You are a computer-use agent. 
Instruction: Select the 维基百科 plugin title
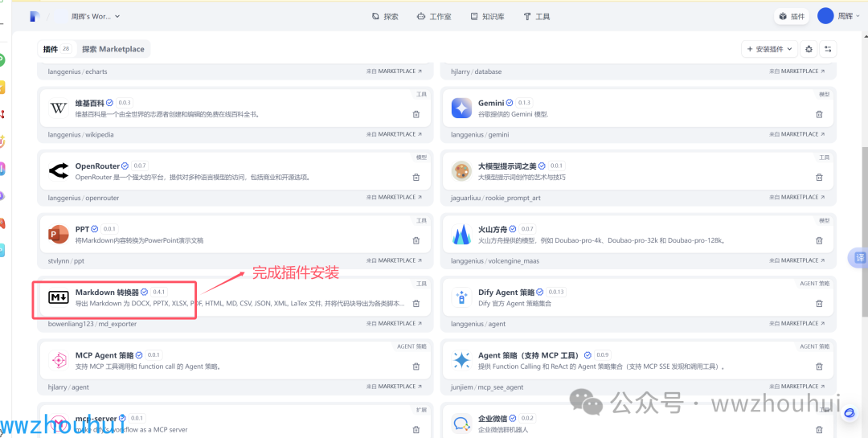tap(90, 103)
